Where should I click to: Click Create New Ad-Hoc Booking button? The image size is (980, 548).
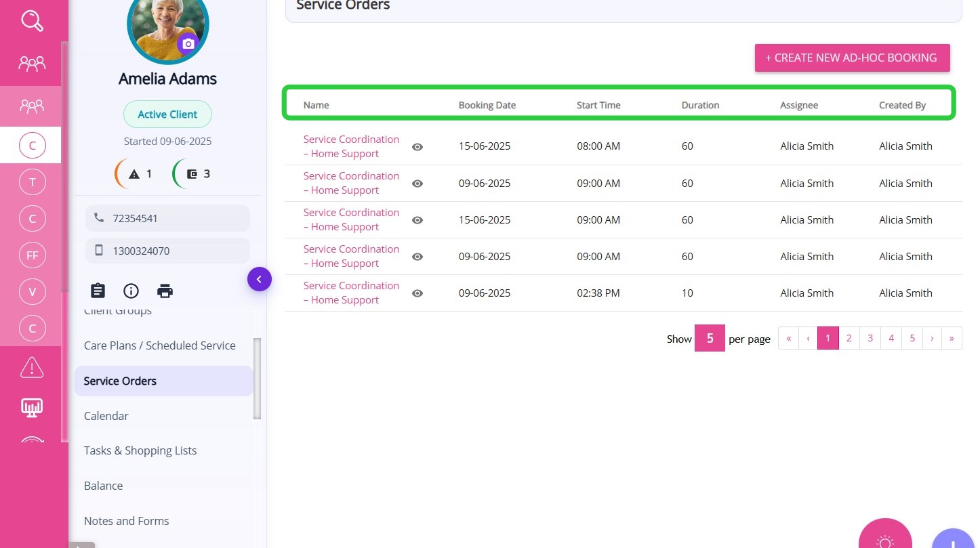pos(852,58)
